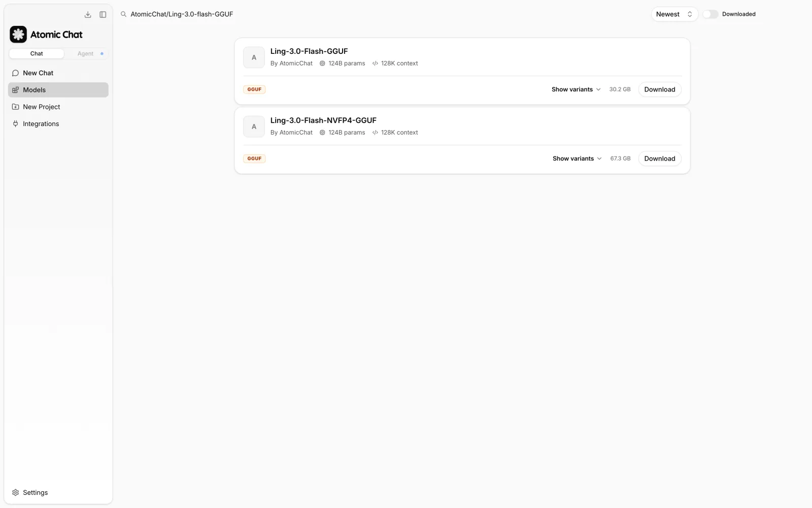Click the New Project folder icon
The image size is (812, 508).
coord(16,107)
